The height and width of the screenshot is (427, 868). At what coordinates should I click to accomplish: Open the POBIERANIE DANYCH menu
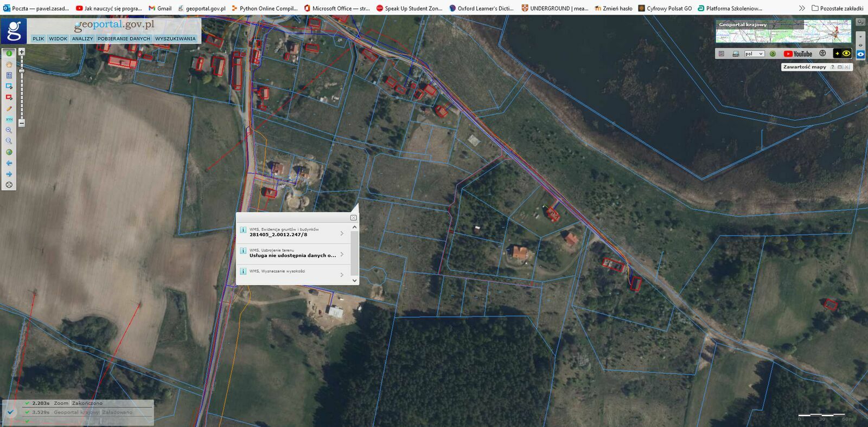[124, 38]
